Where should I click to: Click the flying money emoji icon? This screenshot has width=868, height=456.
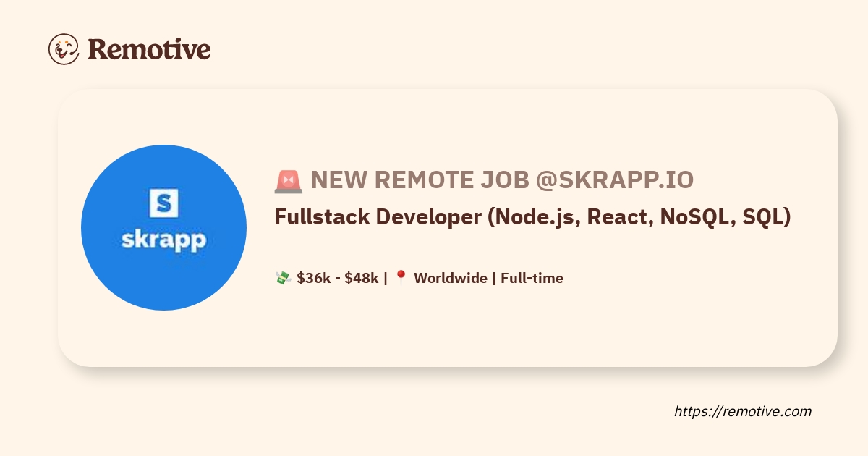(x=283, y=278)
